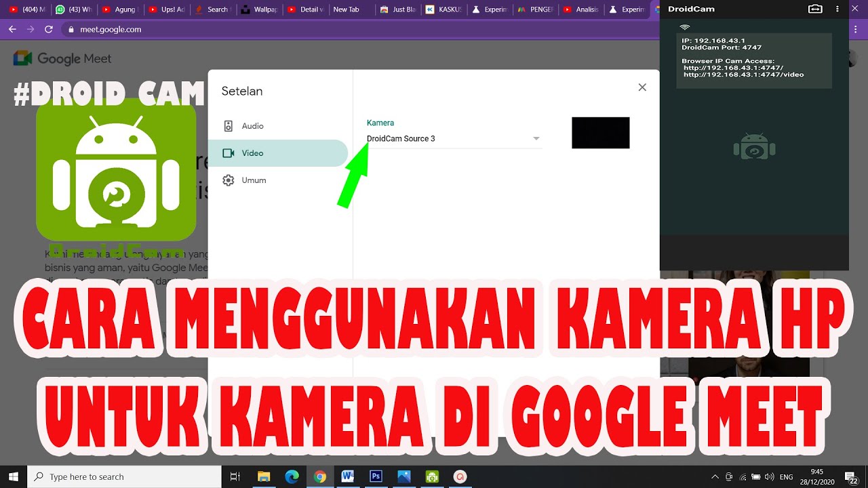Open volume control in system tray
The image size is (868, 488).
(770, 476)
